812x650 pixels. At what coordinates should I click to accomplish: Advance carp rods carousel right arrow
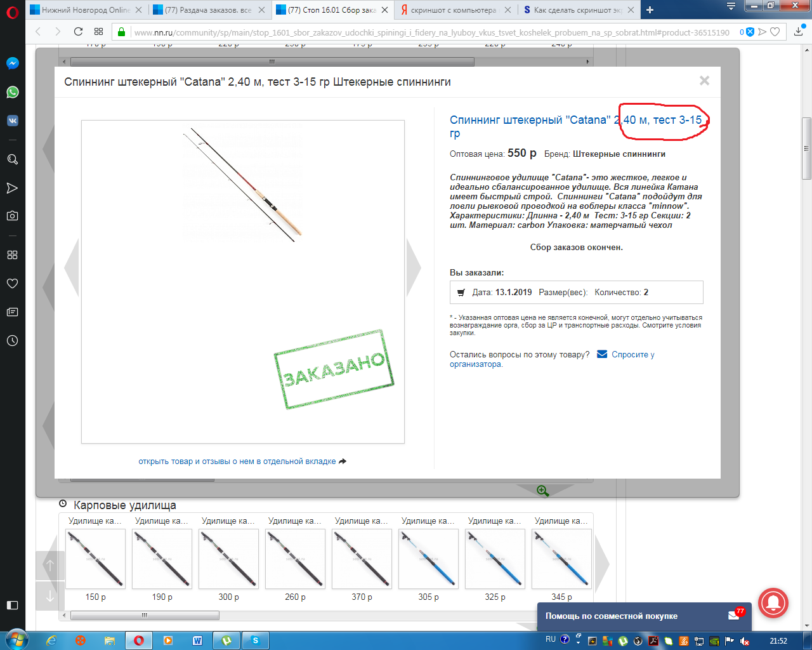coord(602,562)
